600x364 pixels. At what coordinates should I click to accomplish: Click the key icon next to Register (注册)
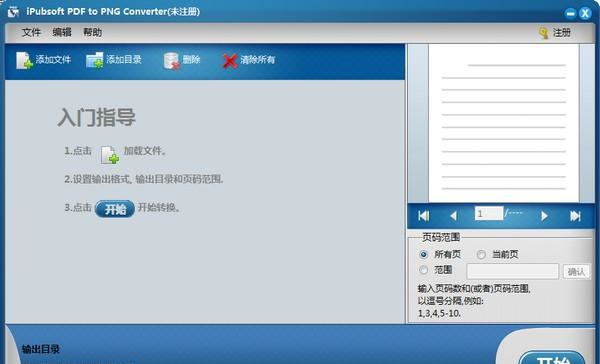pos(543,33)
